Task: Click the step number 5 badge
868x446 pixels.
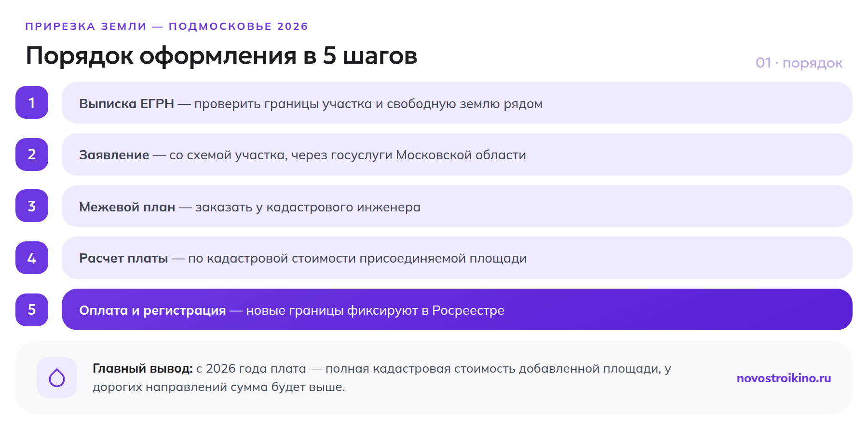Action: (32, 310)
